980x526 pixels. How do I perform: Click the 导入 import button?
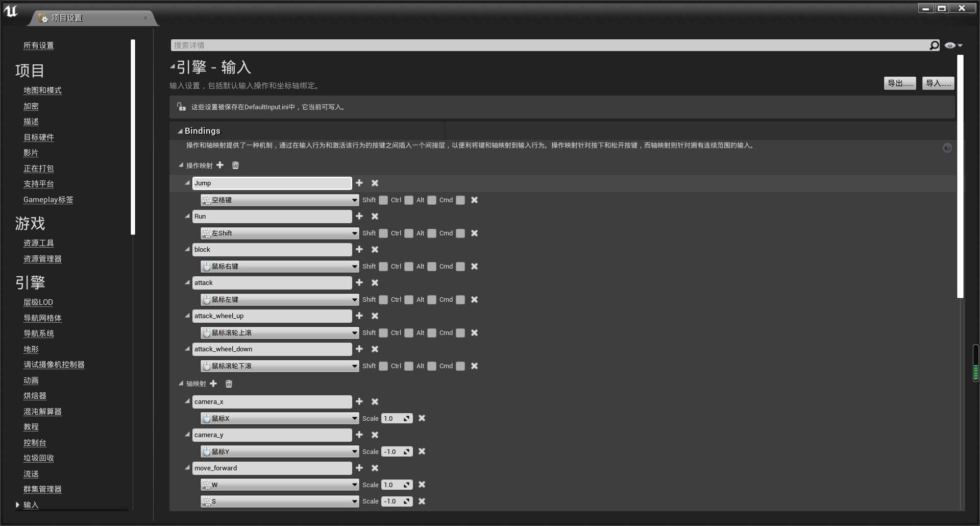click(x=938, y=83)
